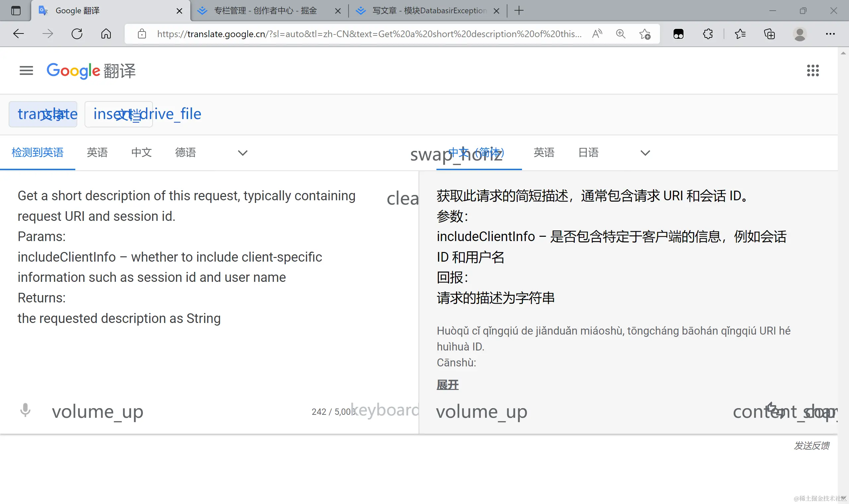
Task: Click the read aloud icon
Action: pyautogui.click(x=597, y=33)
